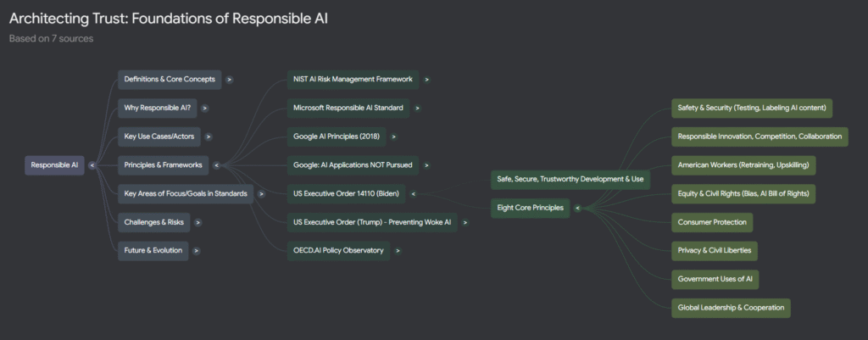Image resolution: width=868 pixels, height=340 pixels.
Task: Expand Key Use Cases/Actors chevron
Action: click(209, 137)
